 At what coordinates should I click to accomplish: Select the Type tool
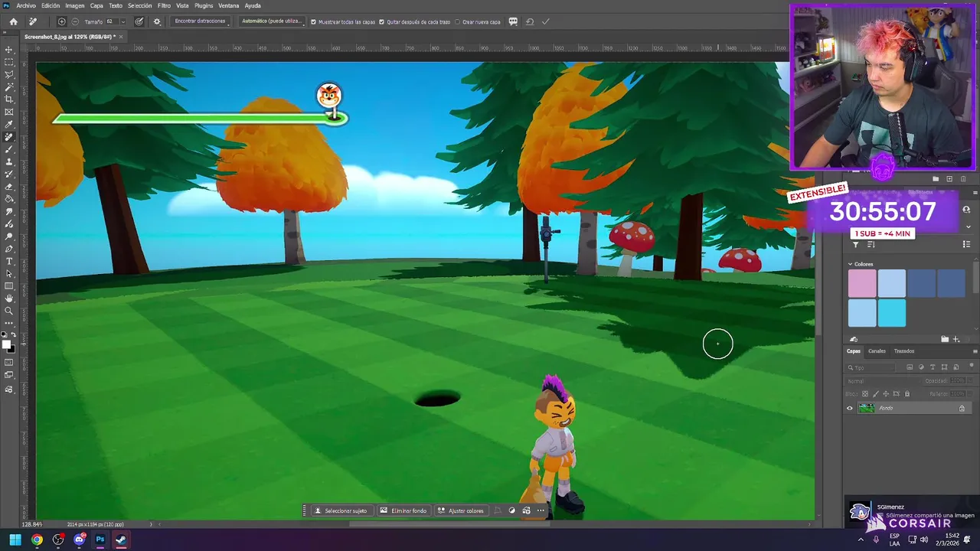click(x=9, y=261)
